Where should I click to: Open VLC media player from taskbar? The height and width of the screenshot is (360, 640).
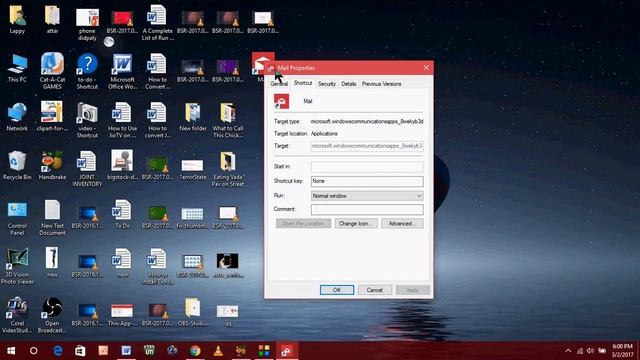coord(218,351)
